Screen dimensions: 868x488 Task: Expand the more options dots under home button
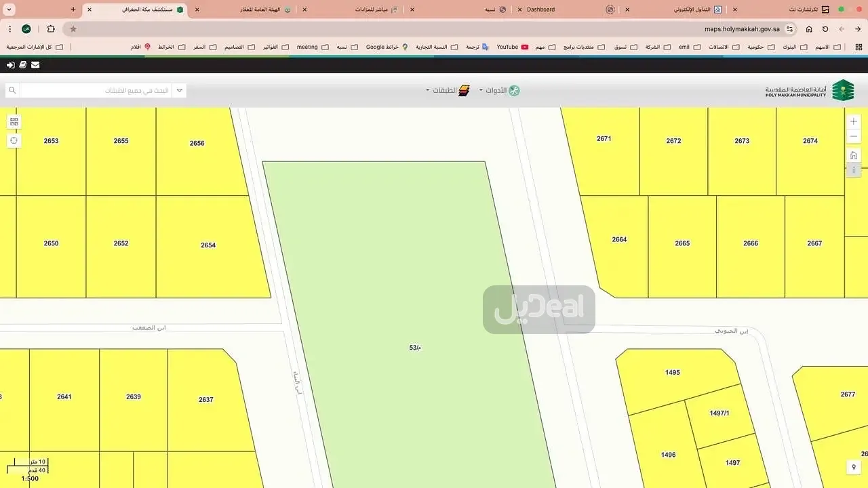(854, 169)
